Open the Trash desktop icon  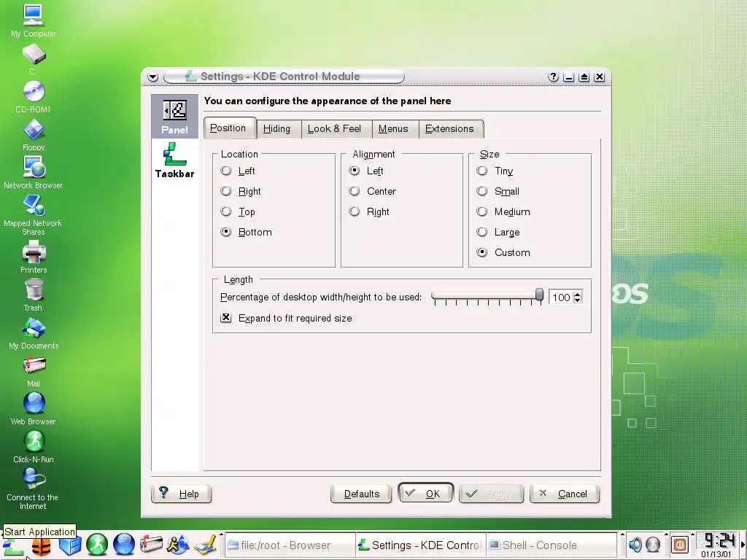click(x=34, y=295)
